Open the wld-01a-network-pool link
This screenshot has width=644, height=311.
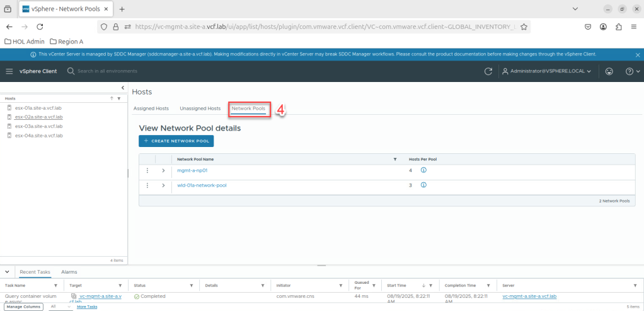(x=202, y=185)
